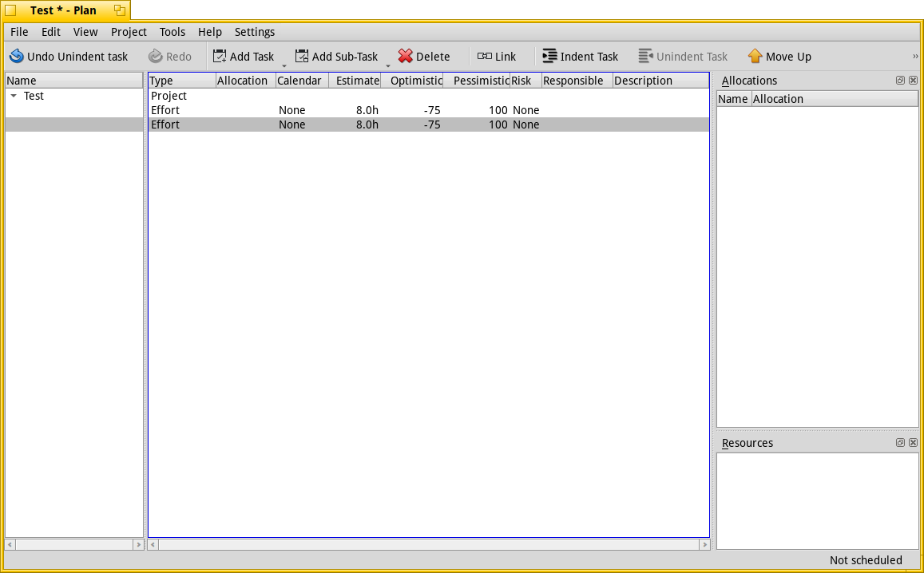
Task: Click the 8.0h estimate in the highlighted row
Action: point(367,124)
